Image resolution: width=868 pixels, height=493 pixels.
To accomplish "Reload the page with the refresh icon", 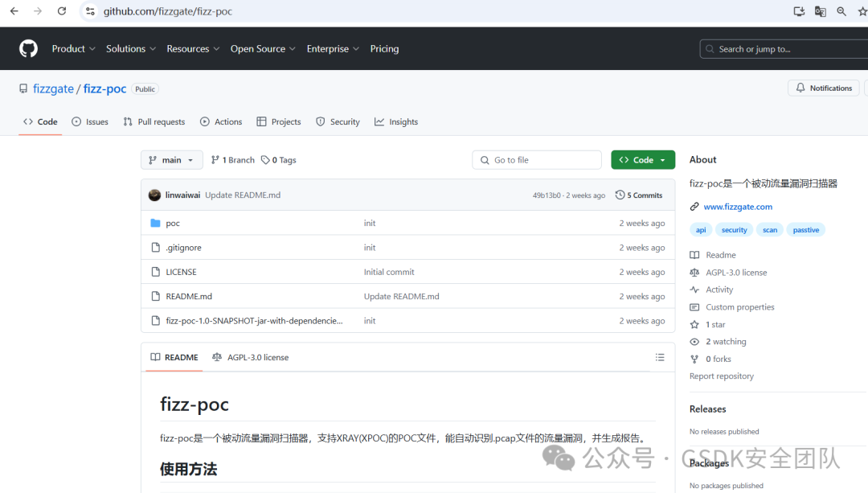I will pos(61,11).
